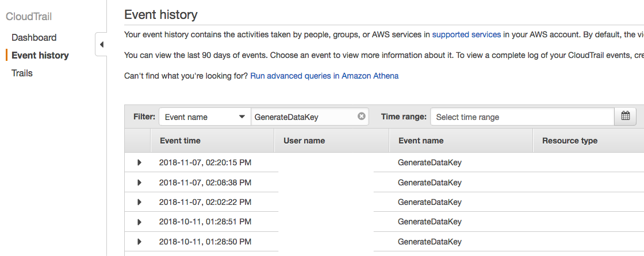This screenshot has height=256, width=644.
Task: Clear the GenerateDataKey filter text
Action: pyautogui.click(x=362, y=117)
